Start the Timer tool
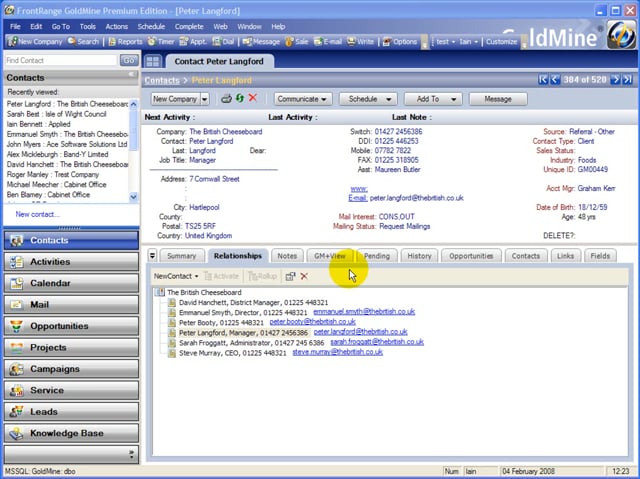The image size is (640, 479). pyautogui.click(x=161, y=42)
